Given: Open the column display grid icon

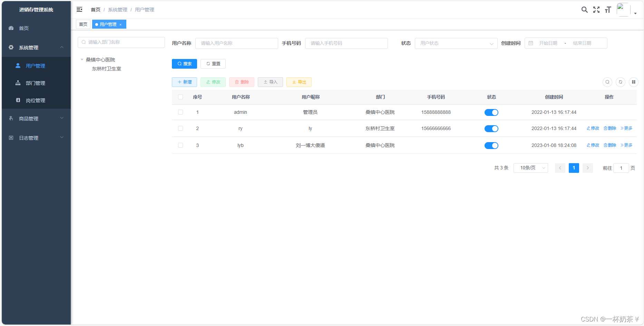Looking at the screenshot, I should (634, 82).
